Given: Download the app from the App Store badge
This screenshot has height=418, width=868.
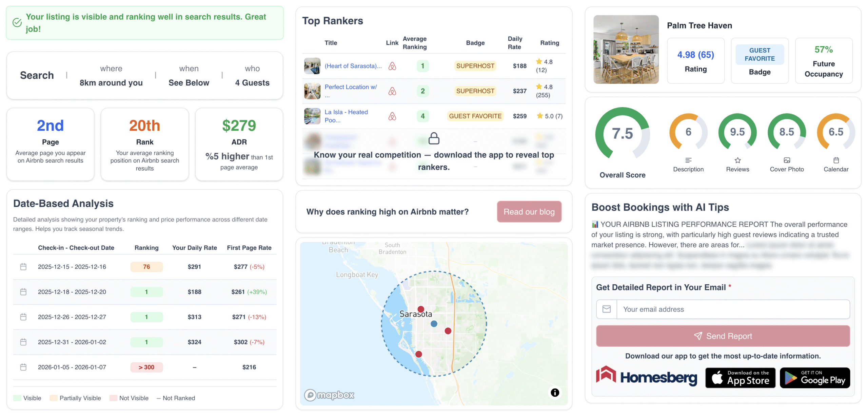Looking at the screenshot, I should (x=740, y=378).
